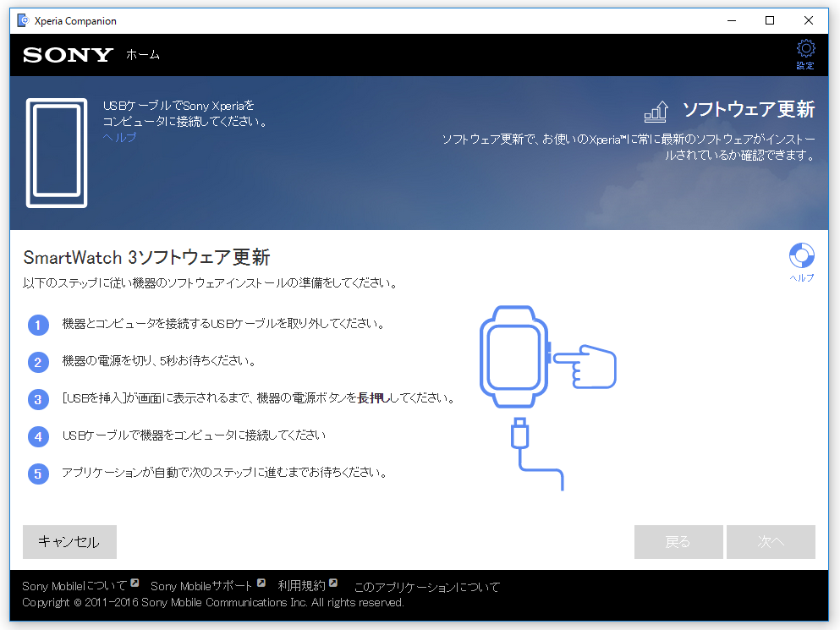This screenshot has width=840, height=630.
Task: Click the USBケーブルでSony Xperiaを接続 message
Action: [184, 113]
